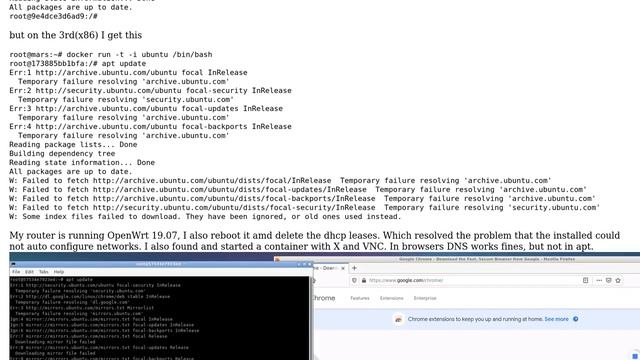Bookmark the page with the star icon

tap(618, 280)
